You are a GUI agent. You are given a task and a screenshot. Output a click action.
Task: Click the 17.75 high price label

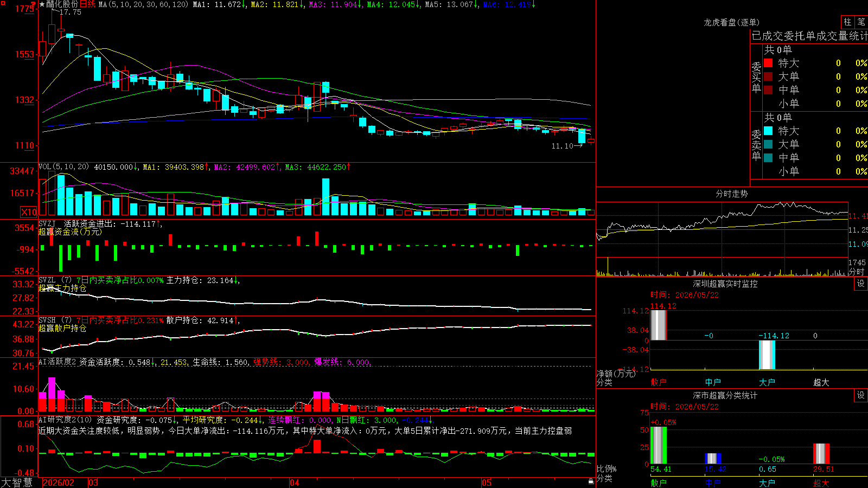[70, 12]
